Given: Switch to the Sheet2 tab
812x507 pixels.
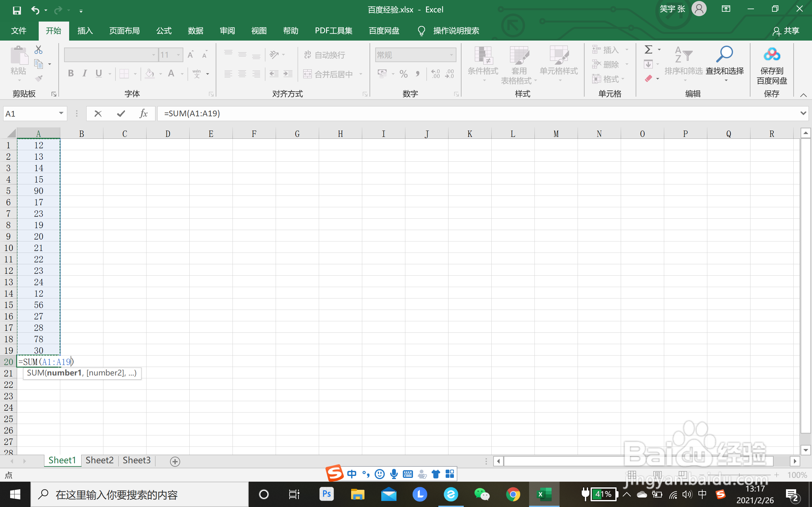Looking at the screenshot, I should (x=99, y=460).
